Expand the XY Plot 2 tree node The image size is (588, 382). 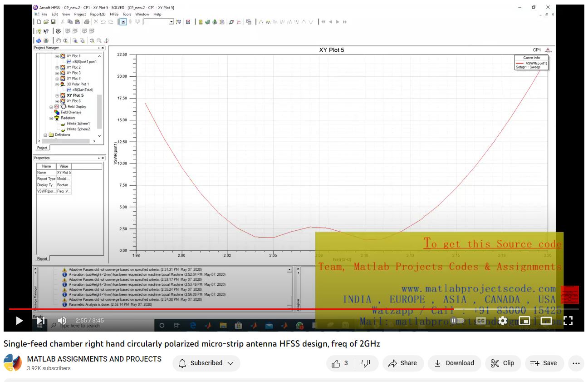[x=57, y=67]
